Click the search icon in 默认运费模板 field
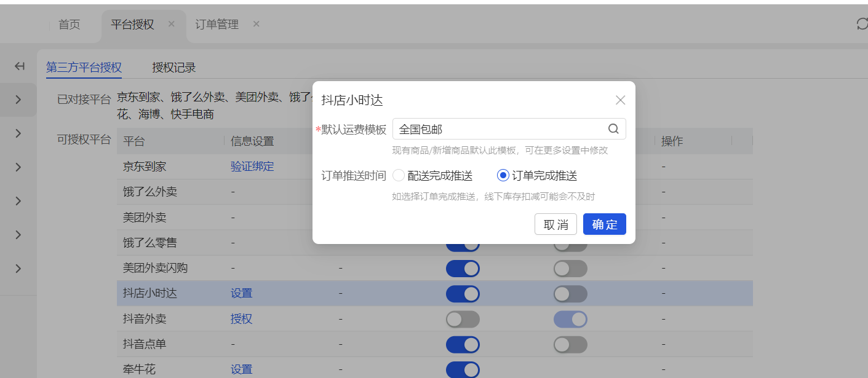868x378 pixels. (613, 129)
